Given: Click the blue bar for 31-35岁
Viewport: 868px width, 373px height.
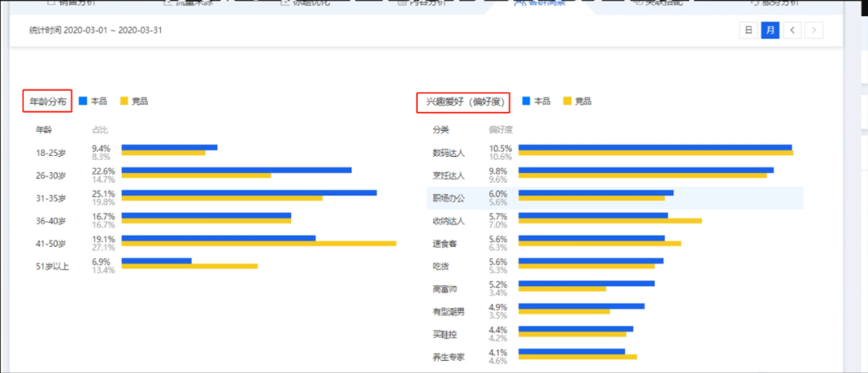Looking at the screenshot, I should [x=249, y=193].
